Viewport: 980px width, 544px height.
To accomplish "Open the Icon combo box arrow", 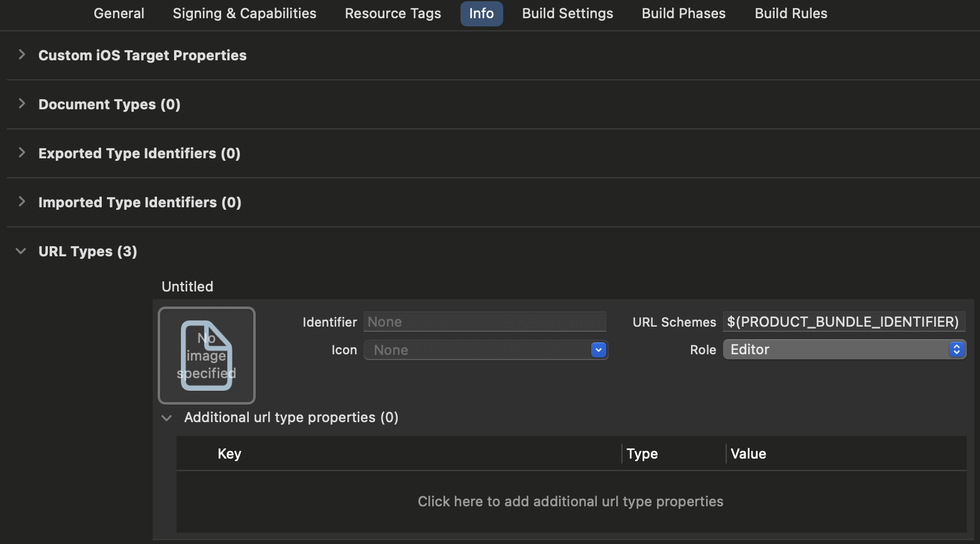I will click(x=599, y=350).
